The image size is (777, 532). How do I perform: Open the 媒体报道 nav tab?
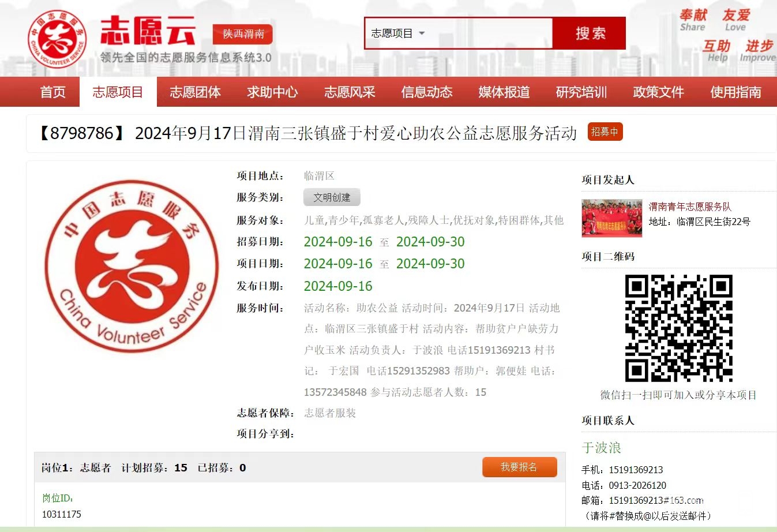[x=504, y=92]
